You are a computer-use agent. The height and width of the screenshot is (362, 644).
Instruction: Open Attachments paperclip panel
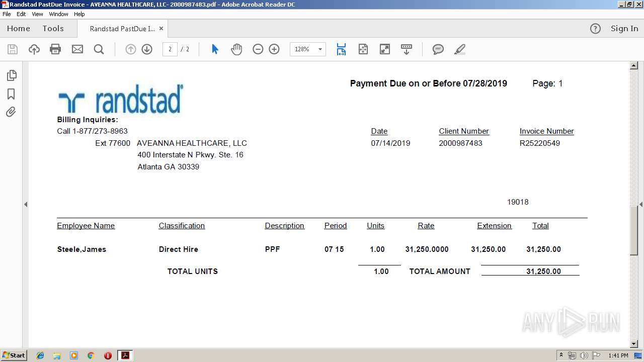click(x=11, y=112)
